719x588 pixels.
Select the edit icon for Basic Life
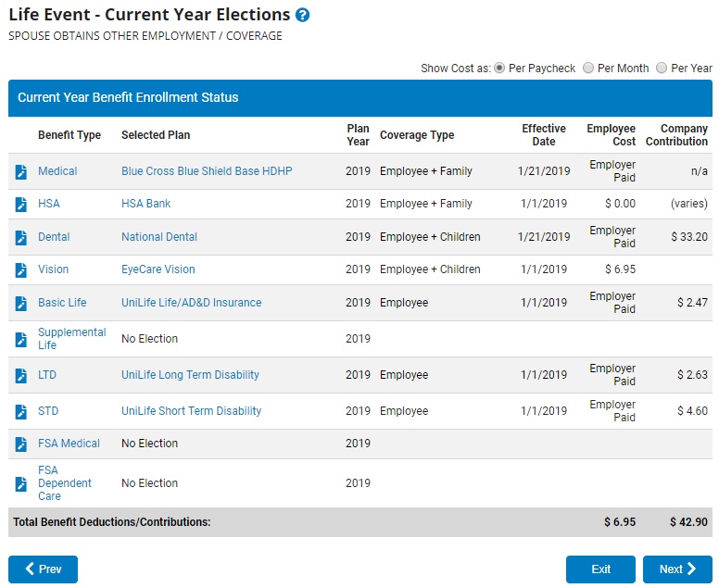21,304
